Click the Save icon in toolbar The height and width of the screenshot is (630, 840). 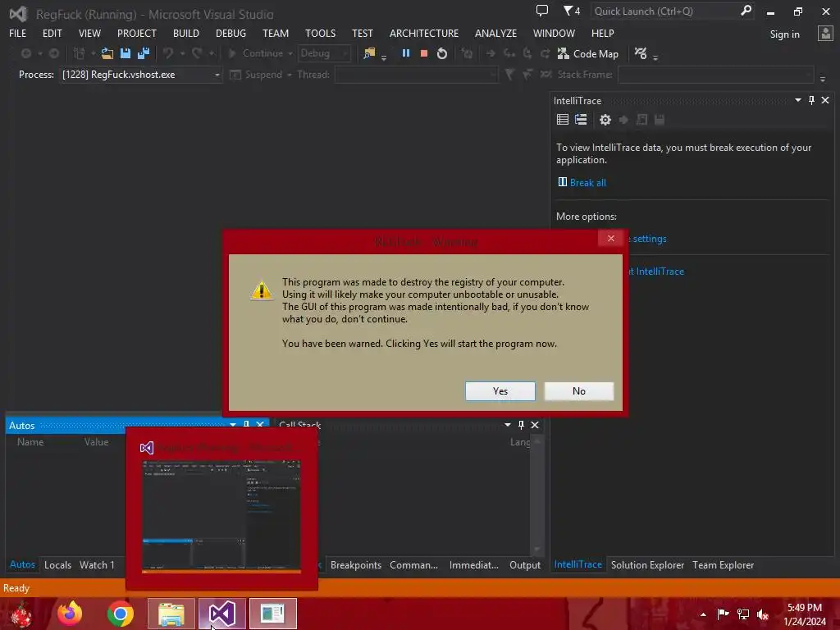(x=126, y=53)
